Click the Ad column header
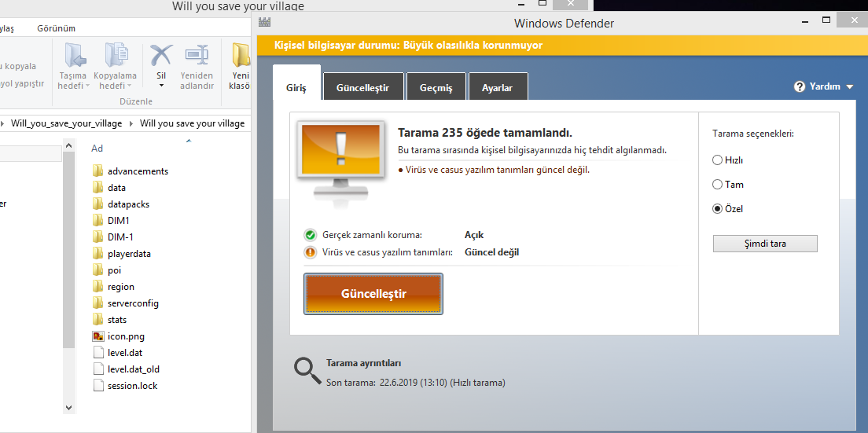Viewport: 868px width, 433px height. point(97,149)
